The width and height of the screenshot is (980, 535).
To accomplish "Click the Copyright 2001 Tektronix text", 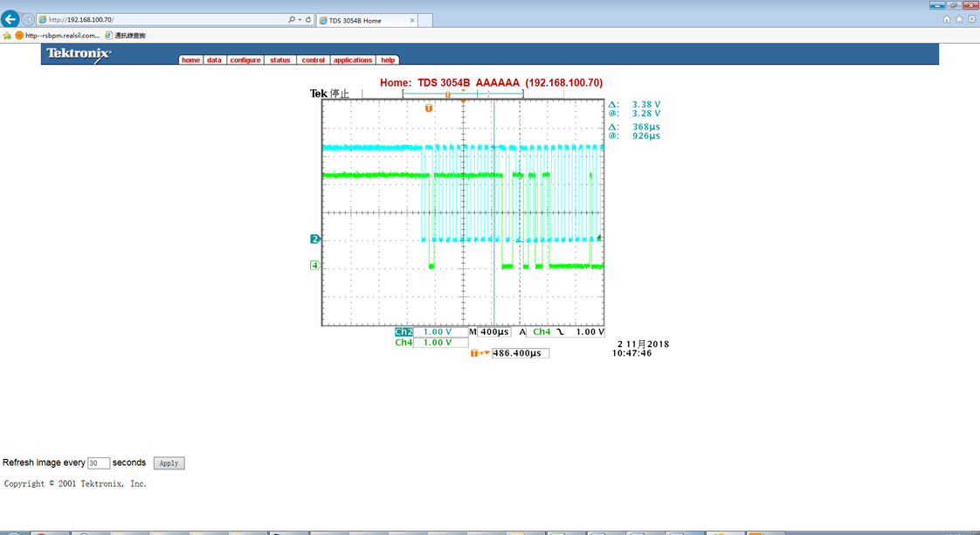I will coord(75,483).
